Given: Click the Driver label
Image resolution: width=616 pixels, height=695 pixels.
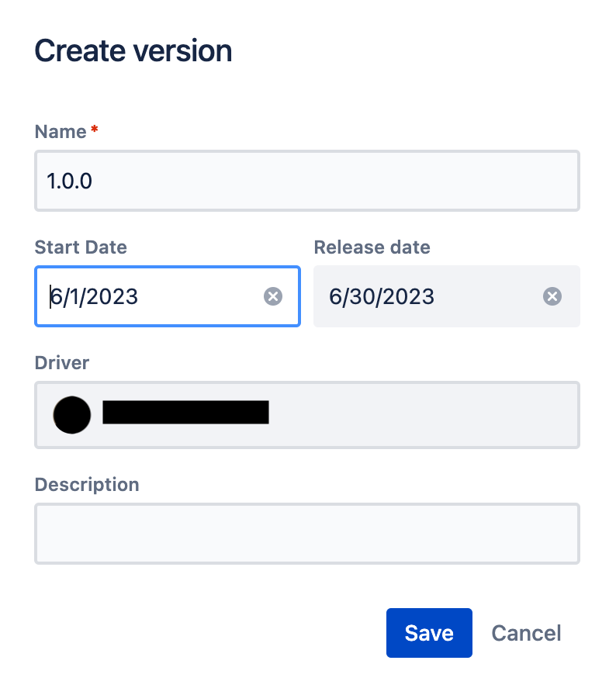Looking at the screenshot, I should [62, 362].
